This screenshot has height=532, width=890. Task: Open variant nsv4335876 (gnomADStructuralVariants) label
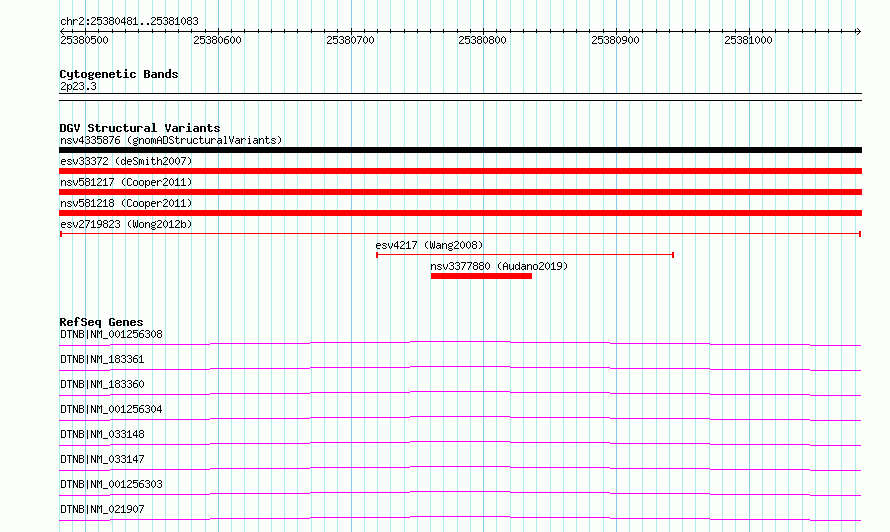[x=171, y=140]
